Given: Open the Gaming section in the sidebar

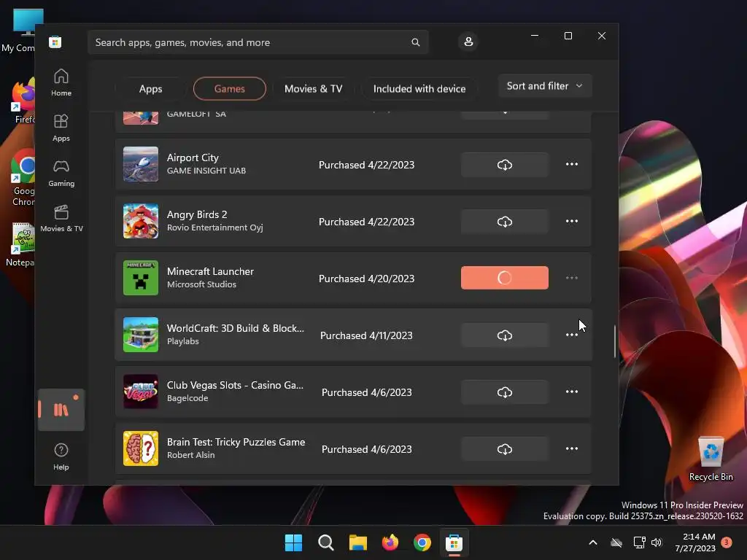Looking at the screenshot, I should 61,174.
